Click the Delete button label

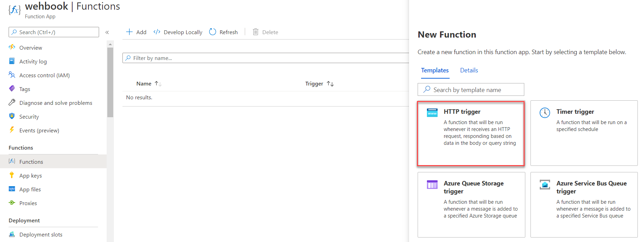pos(270,32)
